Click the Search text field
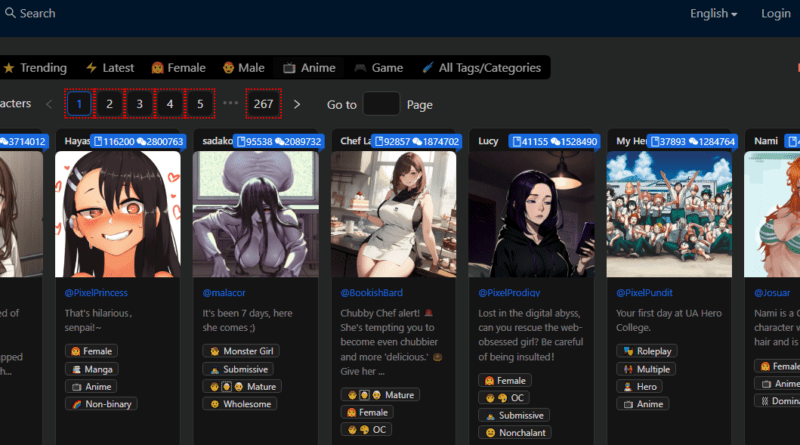800x445 pixels. (37, 13)
